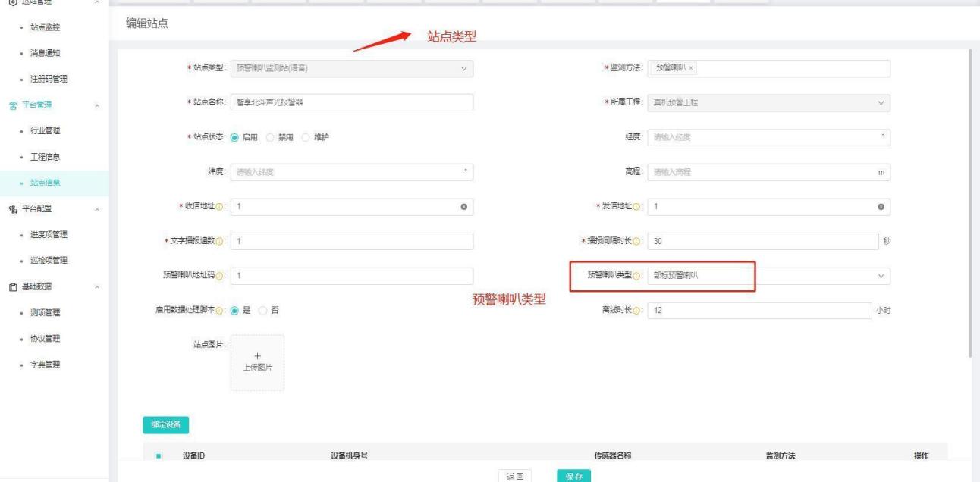This screenshot has height=482, width=980.
Task: Click the help icon next to 播报间隔时长
Action: (636, 242)
